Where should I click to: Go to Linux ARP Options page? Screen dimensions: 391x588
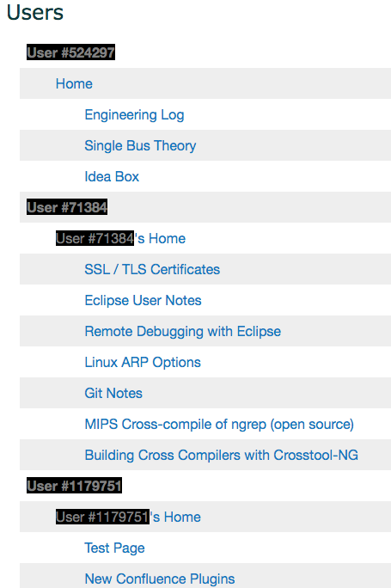click(143, 362)
